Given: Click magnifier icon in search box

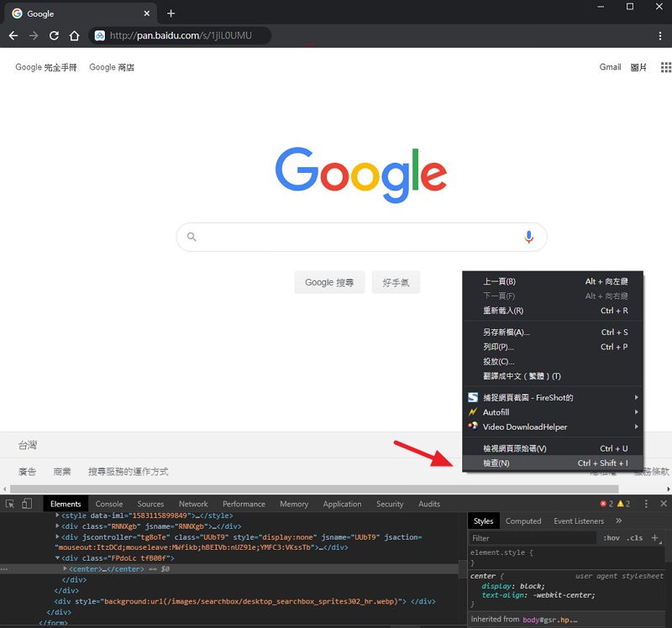Looking at the screenshot, I should click(x=192, y=237).
